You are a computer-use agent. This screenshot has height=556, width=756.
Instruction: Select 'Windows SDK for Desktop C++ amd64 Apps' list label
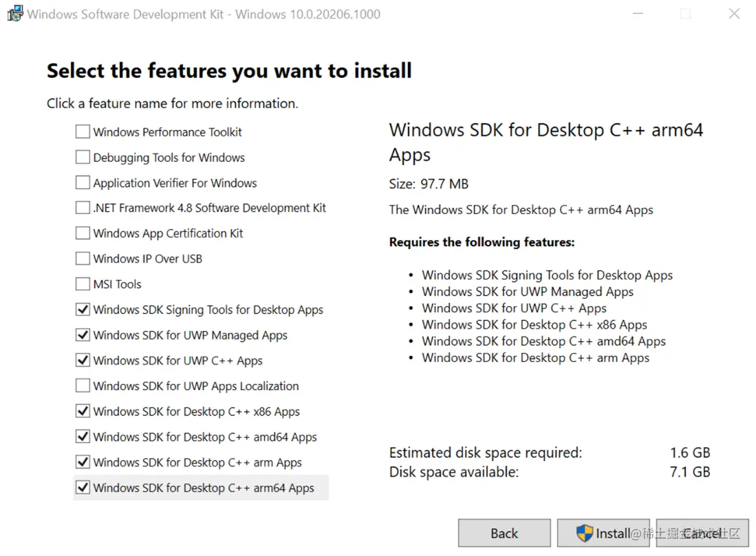(206, 437)
